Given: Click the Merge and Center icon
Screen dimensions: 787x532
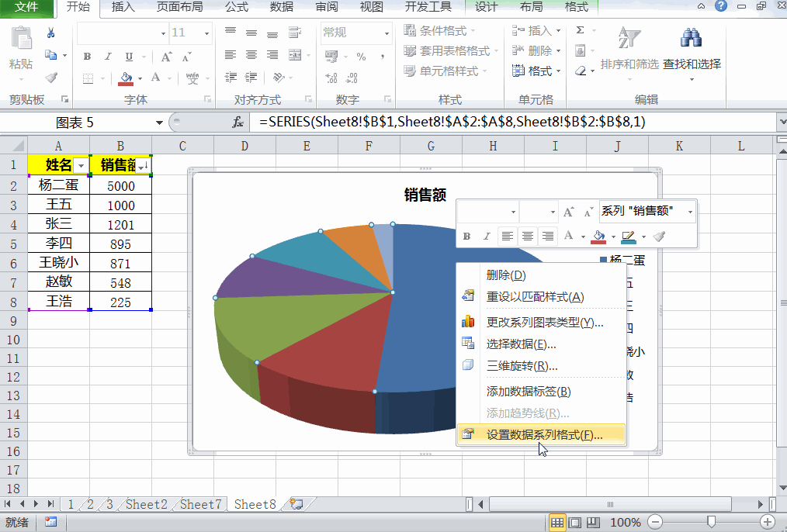Looking at the screenshot, I should 293,54.
